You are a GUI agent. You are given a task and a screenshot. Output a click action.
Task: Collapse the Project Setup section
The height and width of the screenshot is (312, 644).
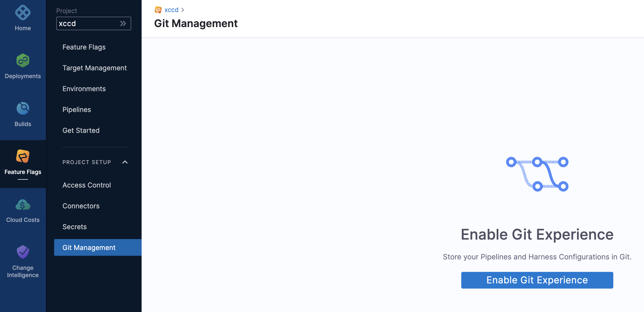[x=125, y=162]
